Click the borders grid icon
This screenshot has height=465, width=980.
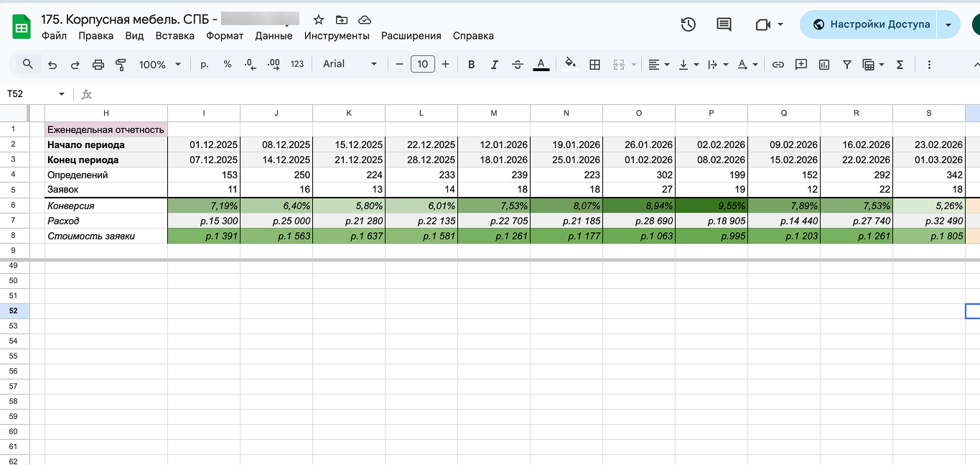click(594, 65)
